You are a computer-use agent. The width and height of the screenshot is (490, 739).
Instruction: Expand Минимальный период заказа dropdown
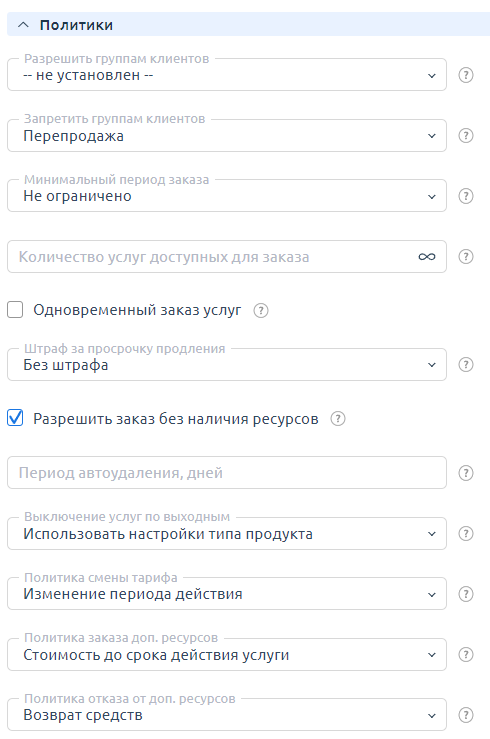point(227,196)
